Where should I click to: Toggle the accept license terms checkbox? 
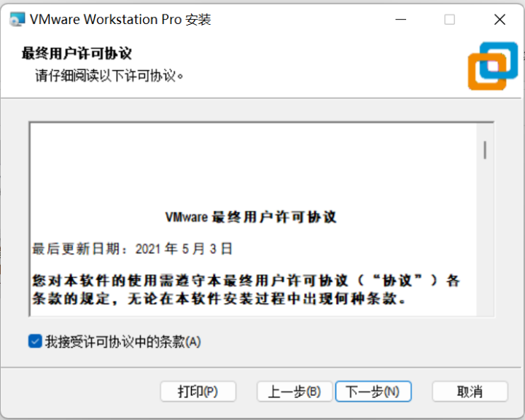[x=35, y=342]
